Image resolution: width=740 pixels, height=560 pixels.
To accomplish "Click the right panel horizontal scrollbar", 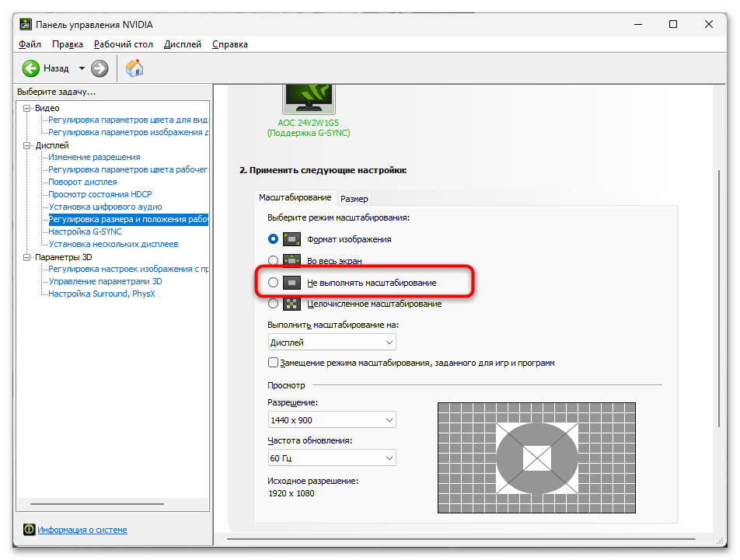I will pyautogui.click(x=461, y=538).
